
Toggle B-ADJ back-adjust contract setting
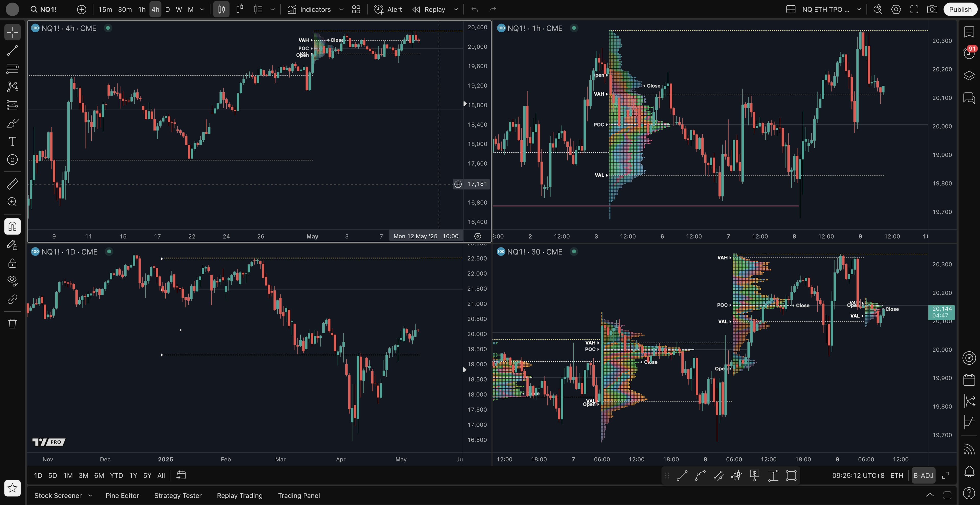923,475
